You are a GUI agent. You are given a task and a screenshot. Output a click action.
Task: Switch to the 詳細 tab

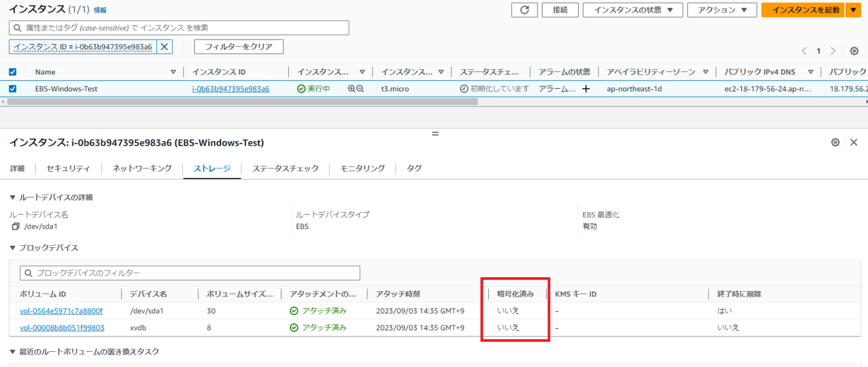point(18,168)
